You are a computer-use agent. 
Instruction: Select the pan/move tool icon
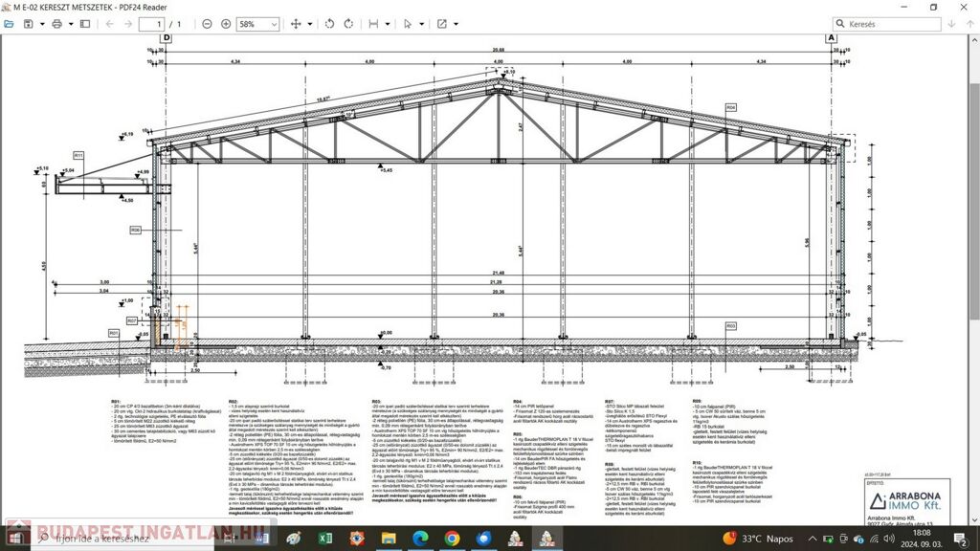point(296,24)
